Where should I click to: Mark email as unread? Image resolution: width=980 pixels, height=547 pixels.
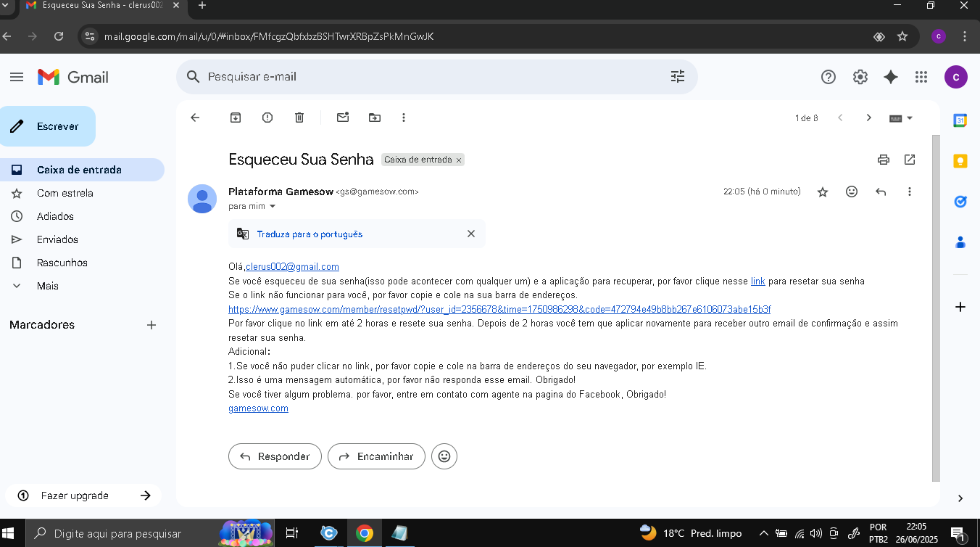pyautogui.click(x=343, y=118)
